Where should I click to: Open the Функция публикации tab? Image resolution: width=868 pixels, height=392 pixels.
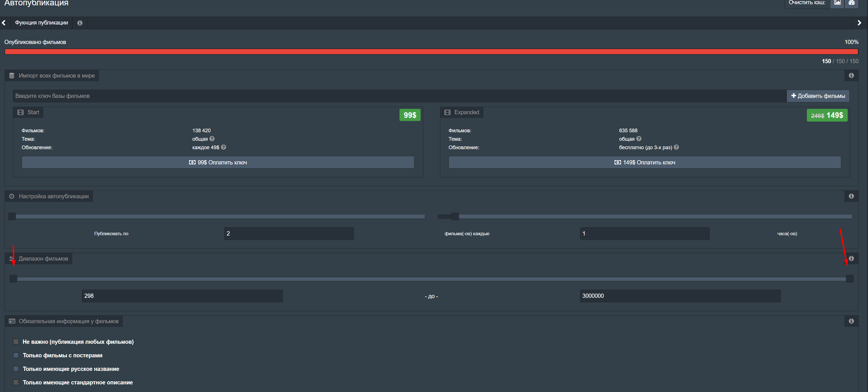(41, 23)
